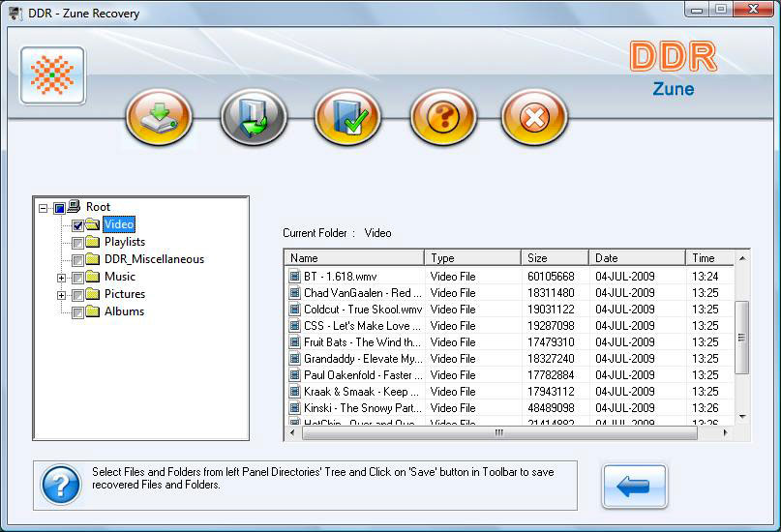Select the Coldcut - True Skool.wmv file row
The width and height of the screenshot is (781, 532).
click(x=362, y=310)
